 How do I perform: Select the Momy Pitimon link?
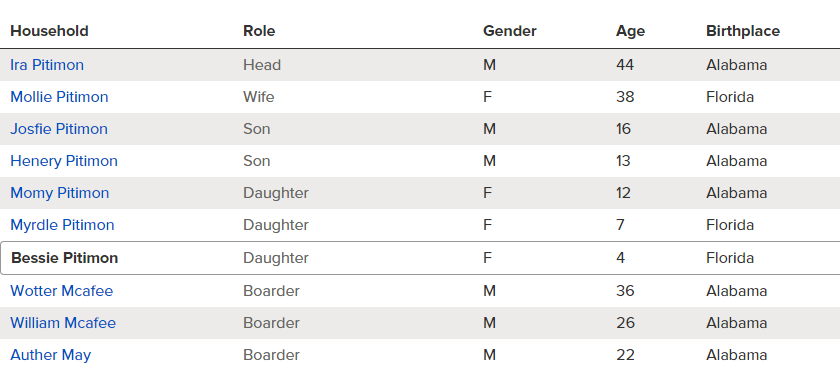tap(59, 193)
